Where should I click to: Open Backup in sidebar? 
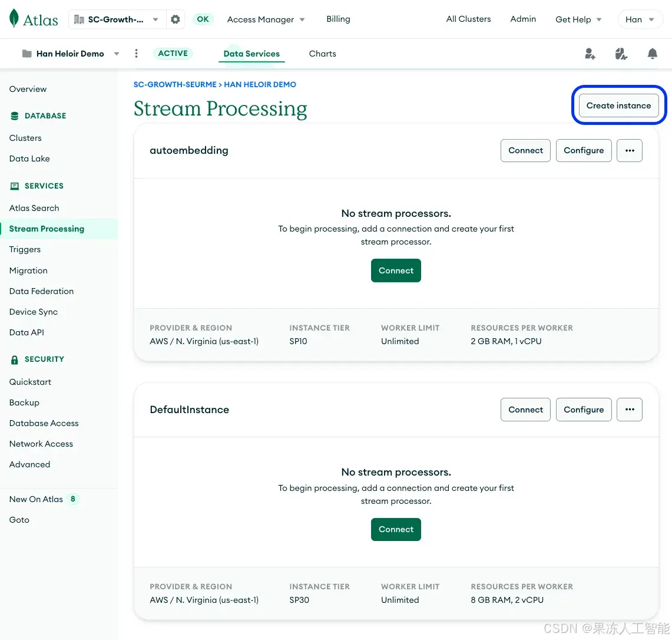[x=24, y=403]
